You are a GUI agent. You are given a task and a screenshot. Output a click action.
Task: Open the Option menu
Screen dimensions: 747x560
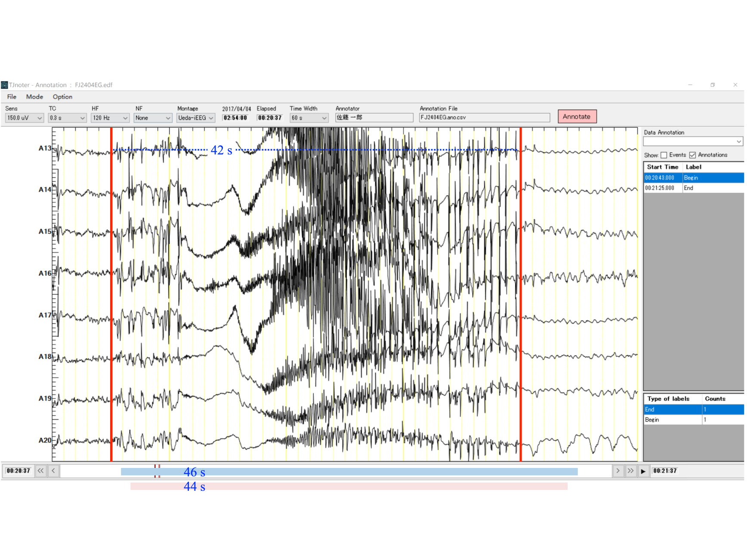62,97
